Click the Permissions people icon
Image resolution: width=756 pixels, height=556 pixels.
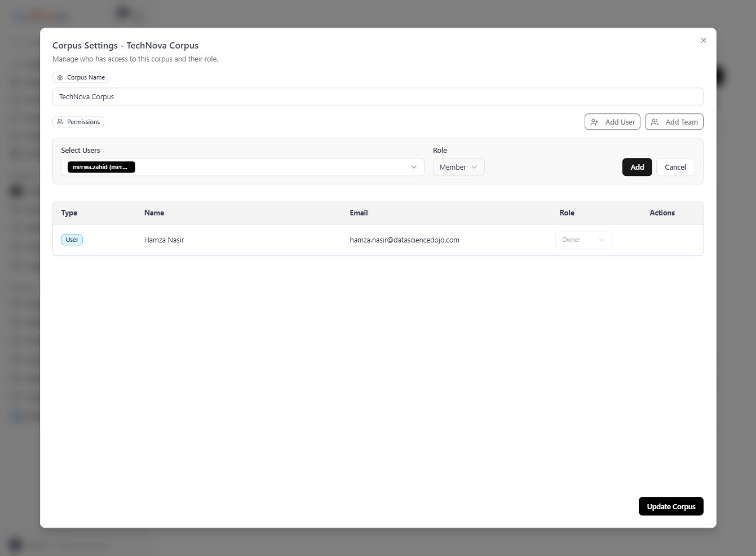[x=60, y=122]
